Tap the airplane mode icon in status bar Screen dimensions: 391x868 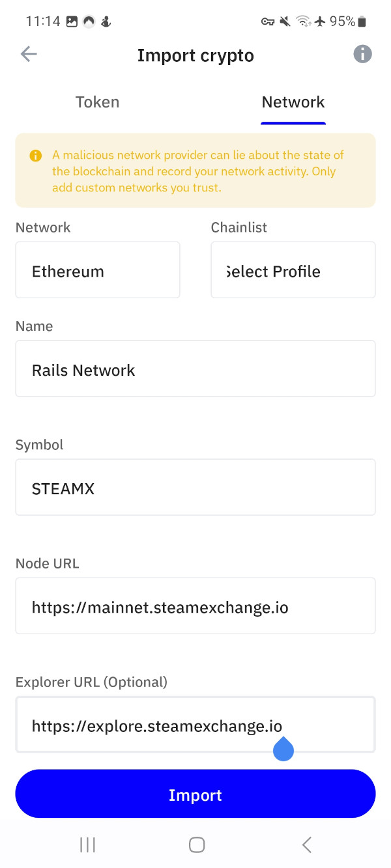click(319, 21)
